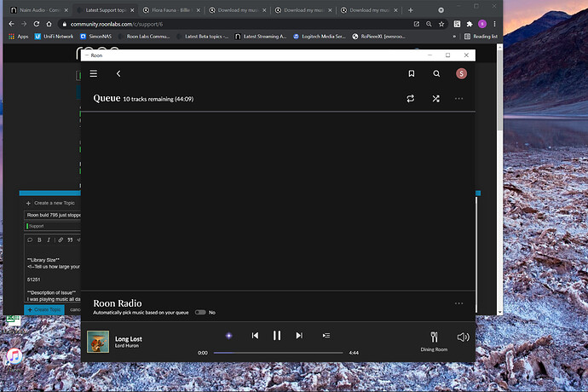Click Chrome back navigation arrow
588x392 pixels.
click(12, 24)
